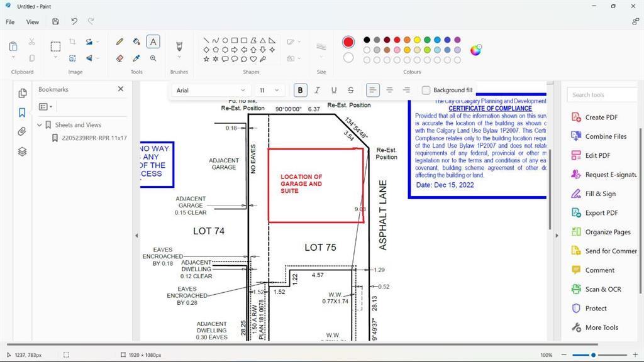Viewport: 644px width, 362px height.
Task: Activate the Magnifier tool
Action: click(153, 58)
